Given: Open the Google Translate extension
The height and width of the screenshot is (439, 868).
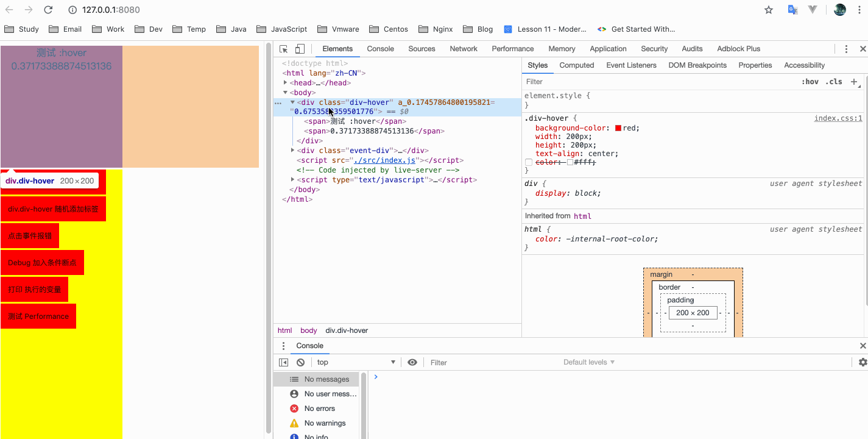Looking at the screenshot, I should pyautogui.click(x=792, y=10).
